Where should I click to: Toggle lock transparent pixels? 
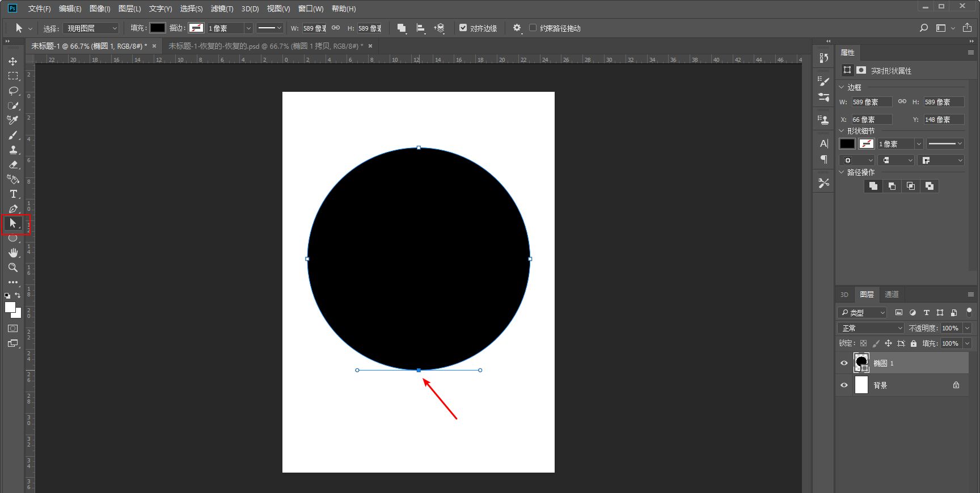pos(863,343)
